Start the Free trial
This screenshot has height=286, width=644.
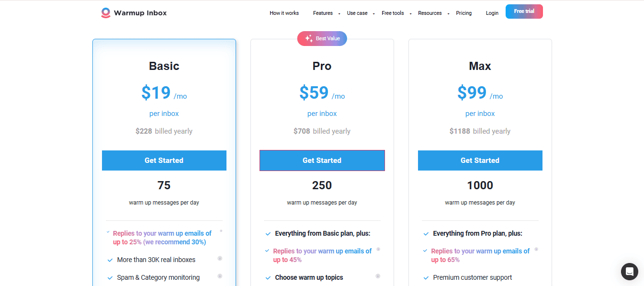(x=524, y=11)
